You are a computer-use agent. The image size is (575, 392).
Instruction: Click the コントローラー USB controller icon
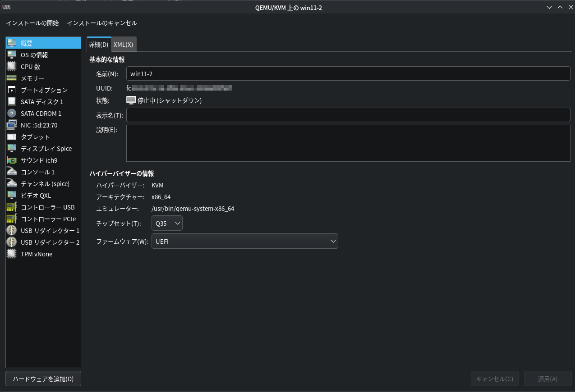click(12, 207)
